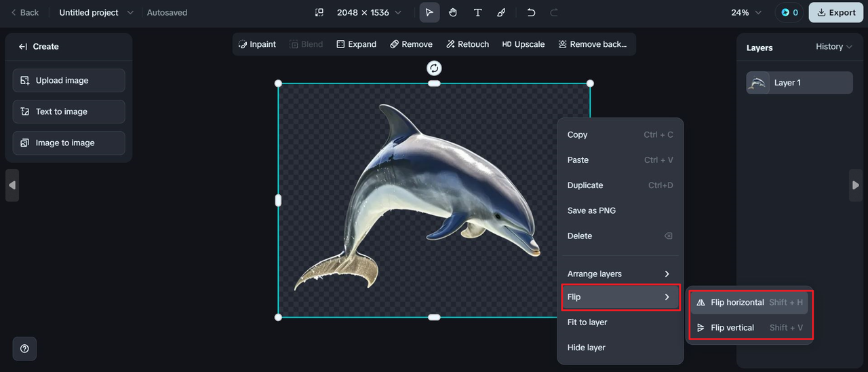The image size is (868, 372).
Task: Click the rotate handle above the image
Action: click(434, 68)
